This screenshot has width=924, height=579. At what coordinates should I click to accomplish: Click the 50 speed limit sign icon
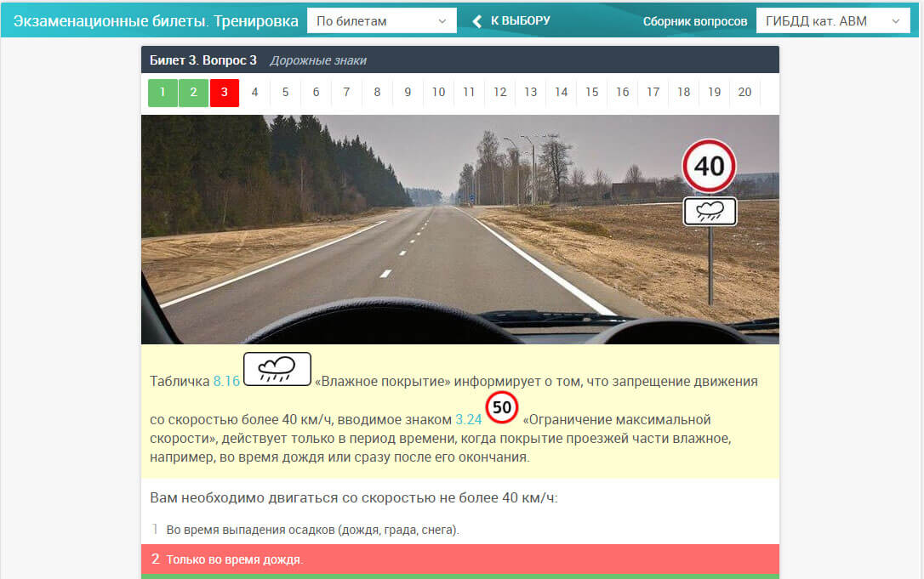click(501, 407)
